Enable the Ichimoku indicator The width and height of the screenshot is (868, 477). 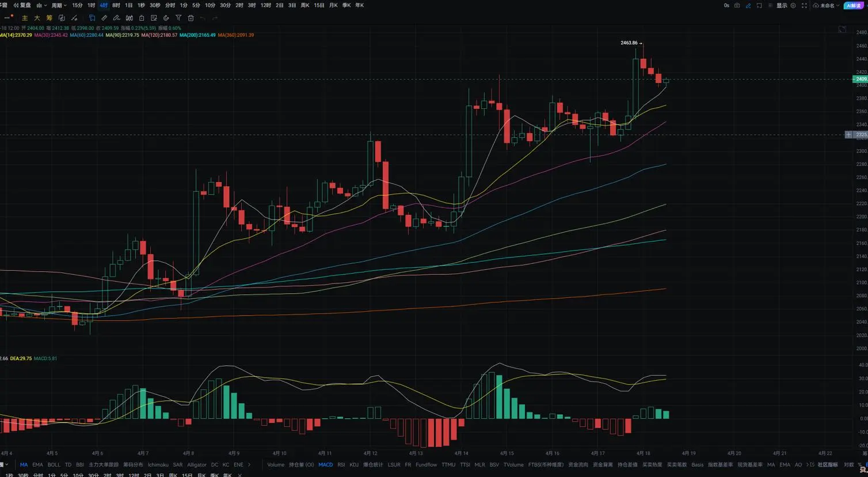click(158, 465)
